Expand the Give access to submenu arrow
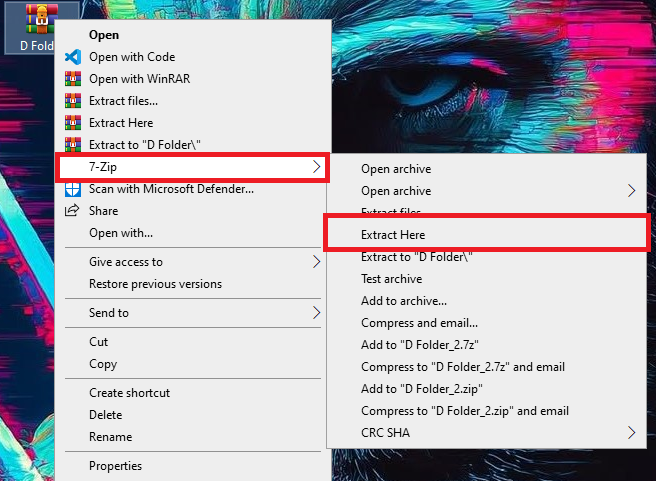The image size is (656, 481). click(317, 262)
